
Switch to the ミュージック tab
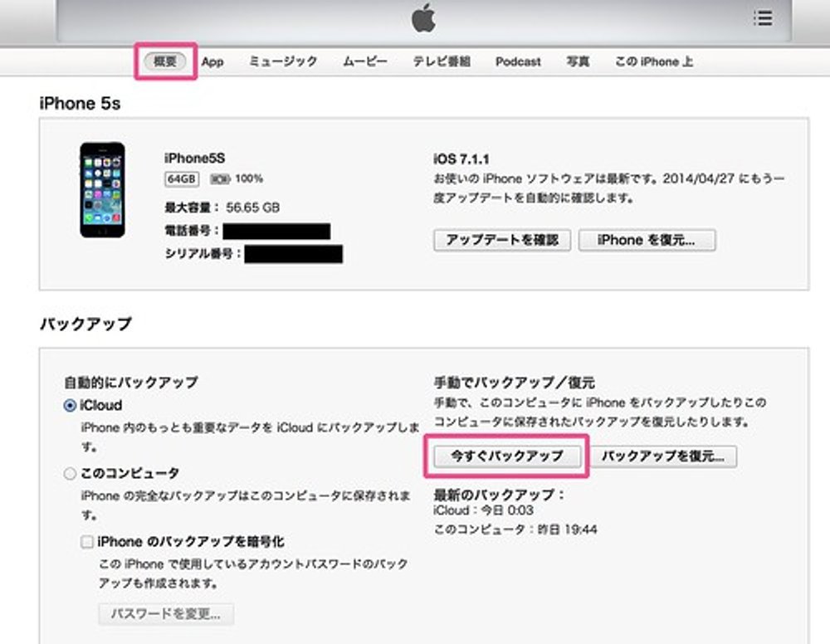pyautogui.click(x=283, y=61)
